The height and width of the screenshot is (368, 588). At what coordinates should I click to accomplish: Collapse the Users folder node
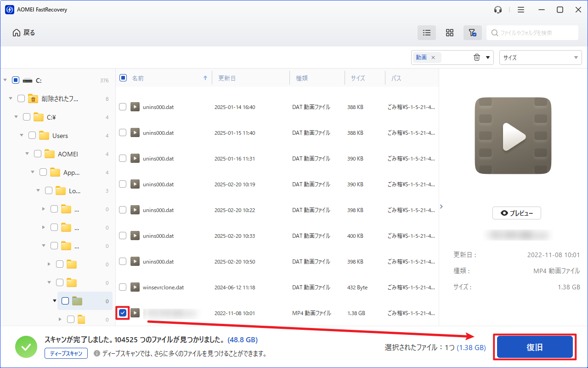(22, 136)
